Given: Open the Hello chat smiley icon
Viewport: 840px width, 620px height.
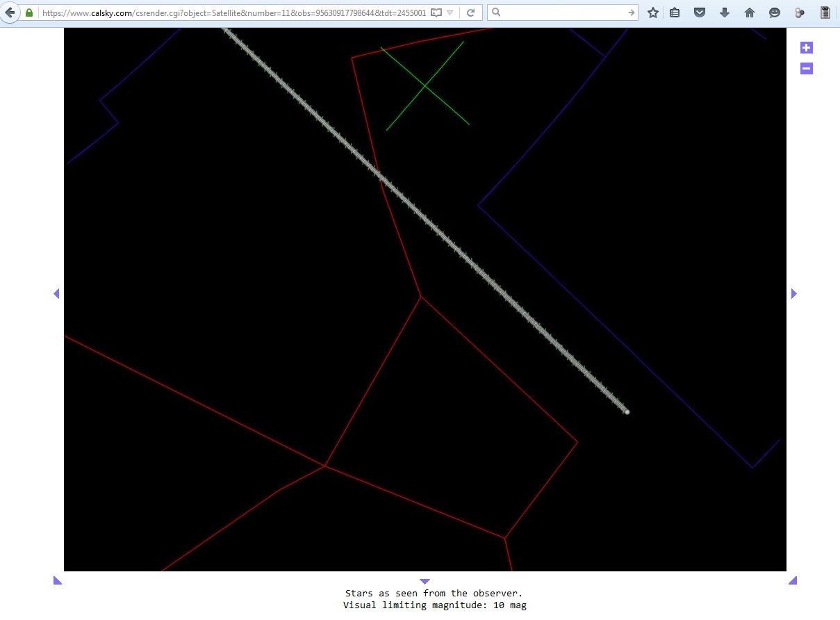Looking at the screenshot, I should pyautogui.click(x=774, y=13).
